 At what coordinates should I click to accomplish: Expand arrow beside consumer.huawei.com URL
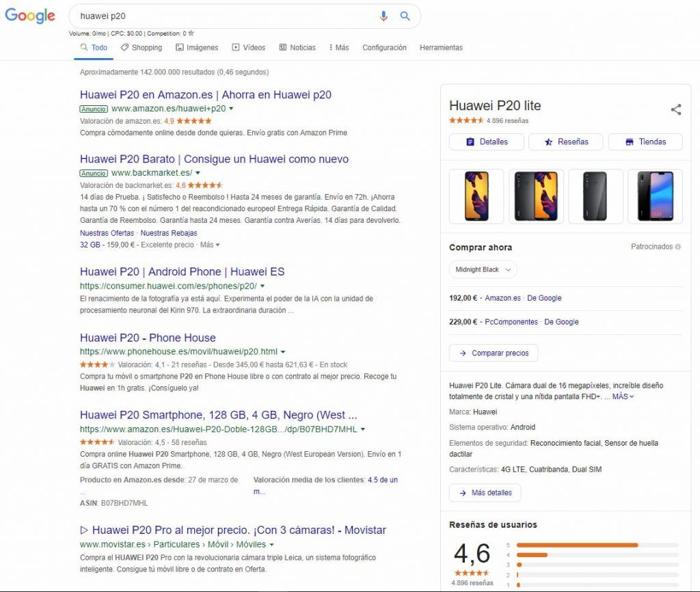point(262,286)
